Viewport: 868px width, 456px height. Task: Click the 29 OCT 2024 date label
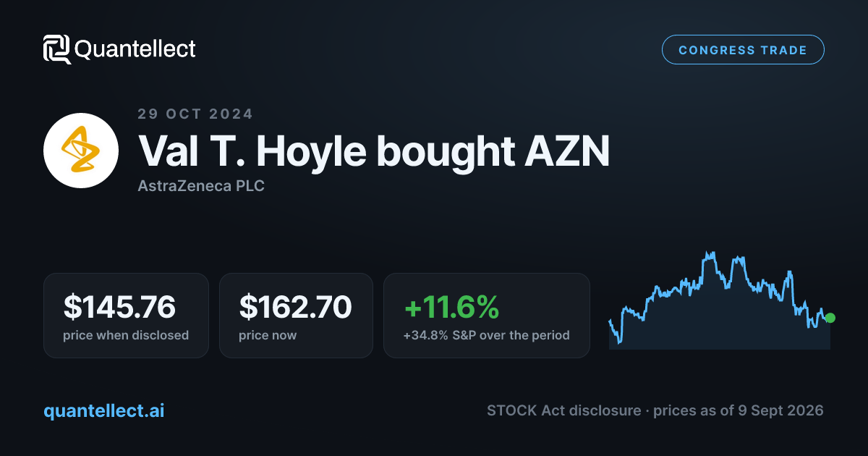195,114
